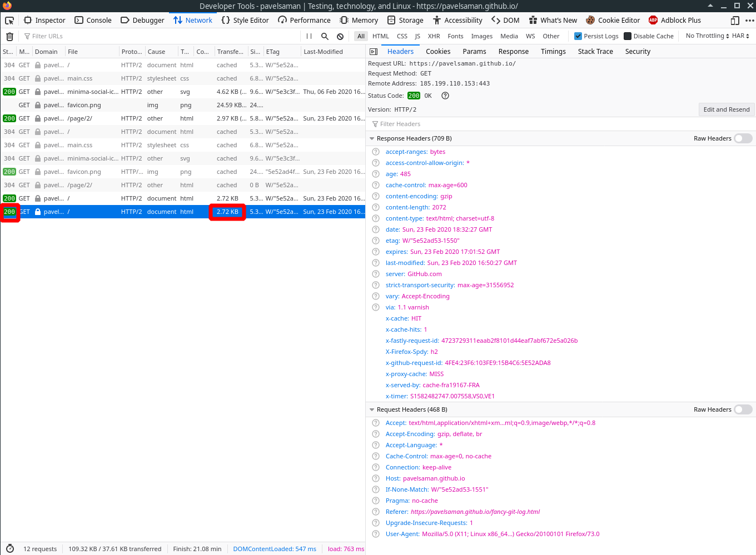Open the DOM panel

(x=505, y=21)
